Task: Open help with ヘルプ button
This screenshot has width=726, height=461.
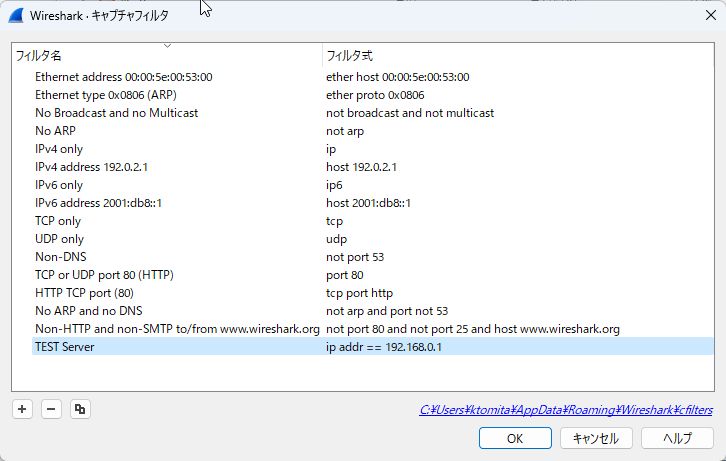Action: click(677, 438)
